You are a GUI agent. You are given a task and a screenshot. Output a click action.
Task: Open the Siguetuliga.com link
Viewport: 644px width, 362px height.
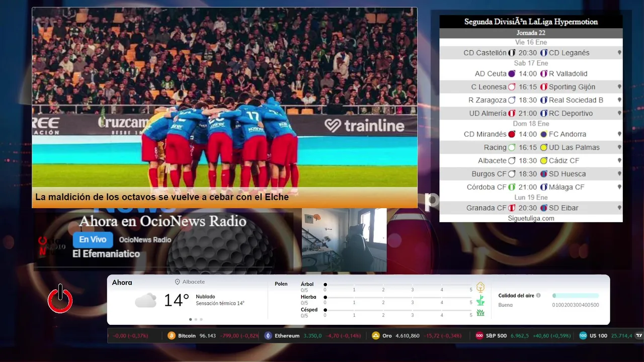[531, 218]
